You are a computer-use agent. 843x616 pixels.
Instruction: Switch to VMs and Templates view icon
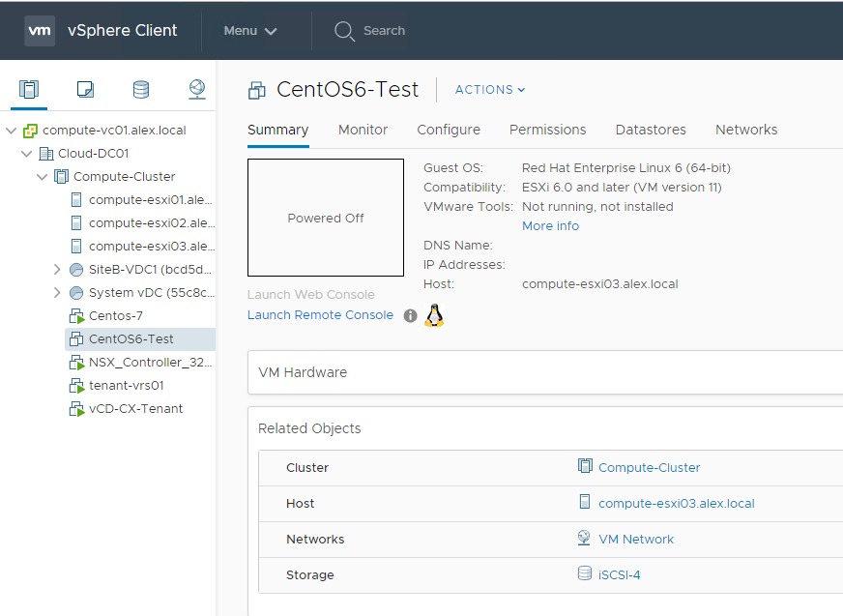85,90
